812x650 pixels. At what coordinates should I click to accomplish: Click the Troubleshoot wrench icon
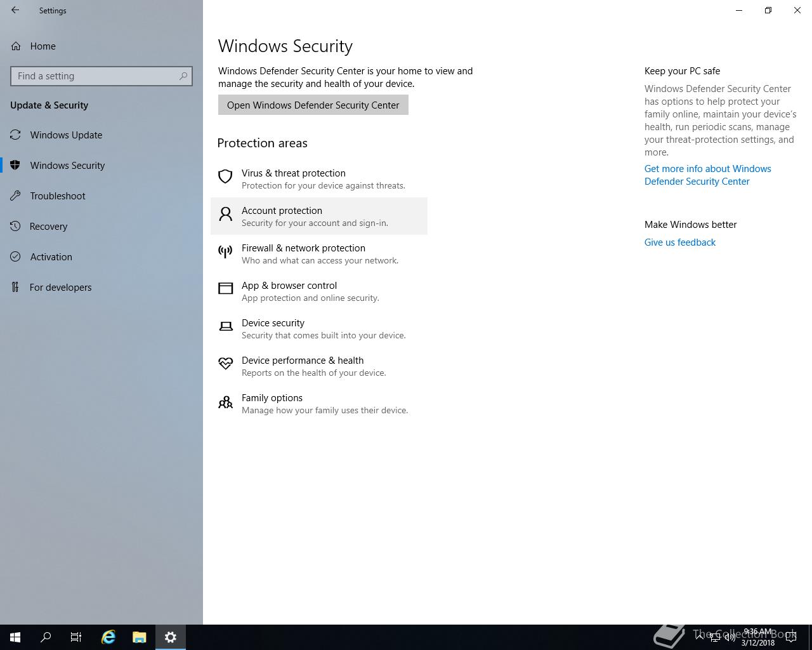tap(15, 196)
